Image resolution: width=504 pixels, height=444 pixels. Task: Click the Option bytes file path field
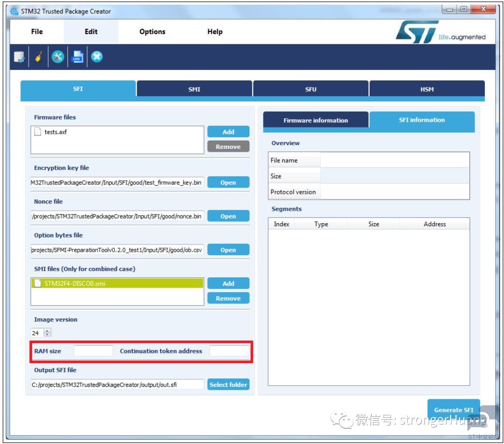117,250
